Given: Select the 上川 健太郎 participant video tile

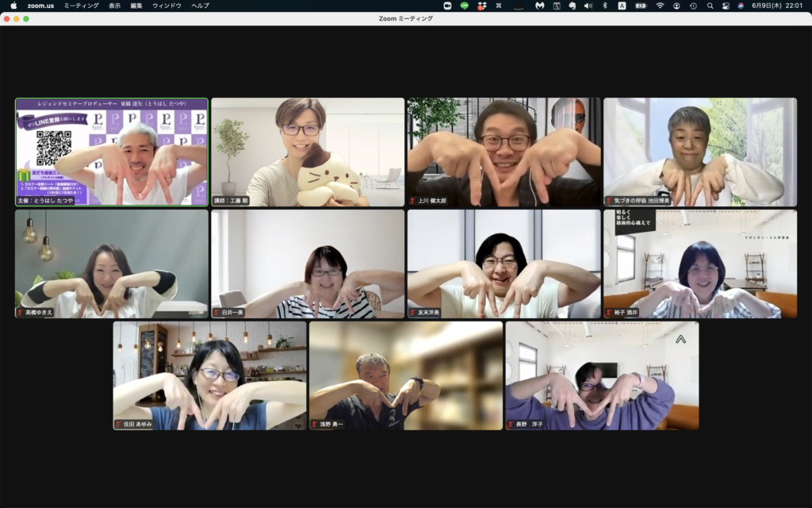Looking at the screenshot, I should point(504,152).
